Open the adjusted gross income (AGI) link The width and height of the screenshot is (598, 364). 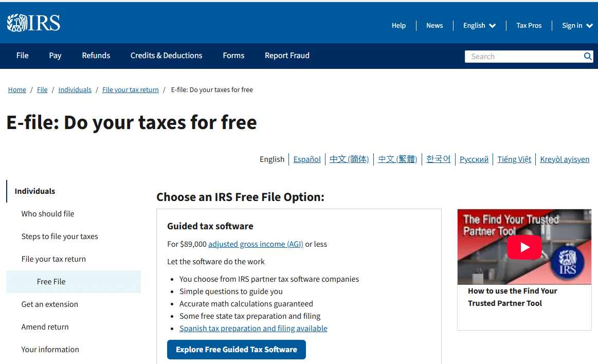pos(256,244)
